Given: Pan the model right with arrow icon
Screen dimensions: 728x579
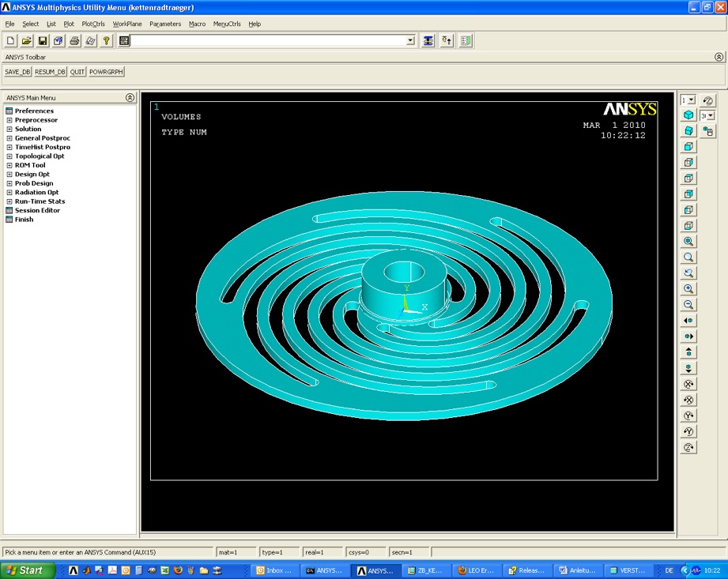Looking at the screenshot, I should [x=688, y=336].
